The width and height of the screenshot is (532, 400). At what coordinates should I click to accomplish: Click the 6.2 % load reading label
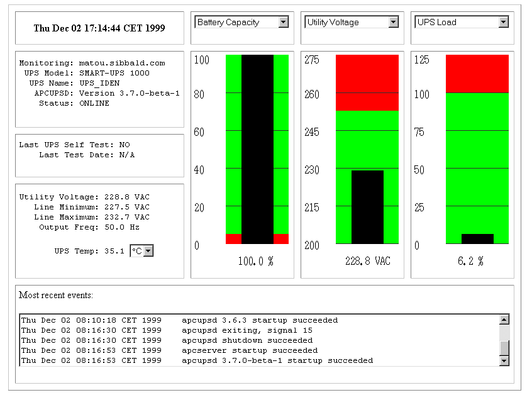470,261
